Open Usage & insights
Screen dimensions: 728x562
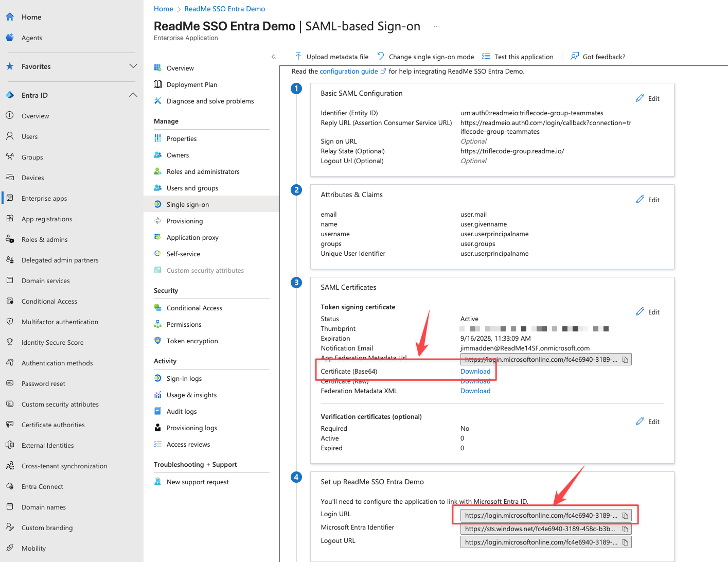coord(191,395)
